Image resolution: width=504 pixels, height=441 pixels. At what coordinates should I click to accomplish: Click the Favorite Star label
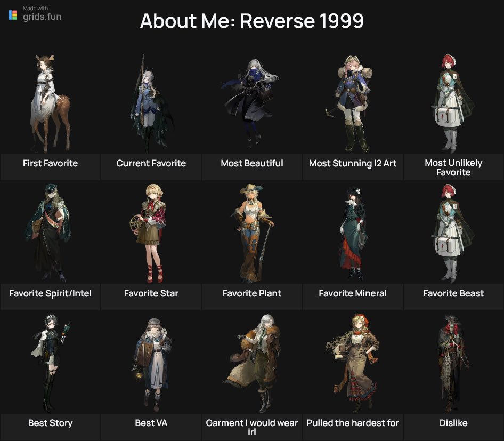click(151, 293)
